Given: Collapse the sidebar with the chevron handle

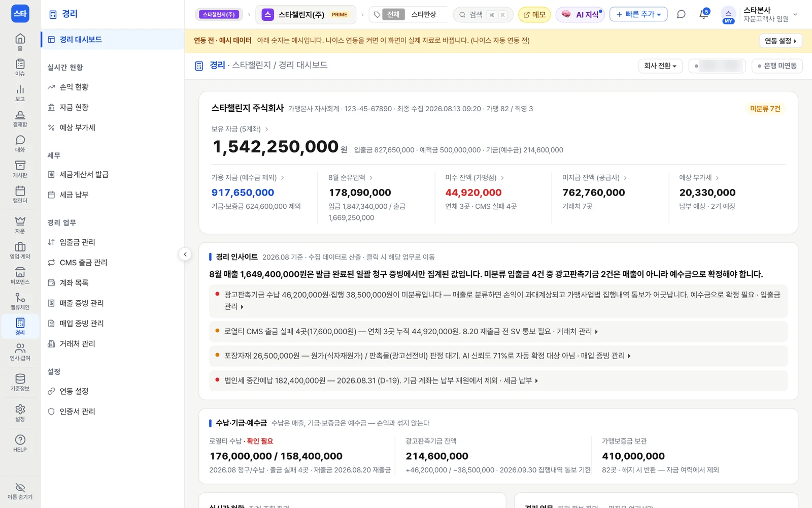Looking at the screenshot, I should tap(185, 254).
